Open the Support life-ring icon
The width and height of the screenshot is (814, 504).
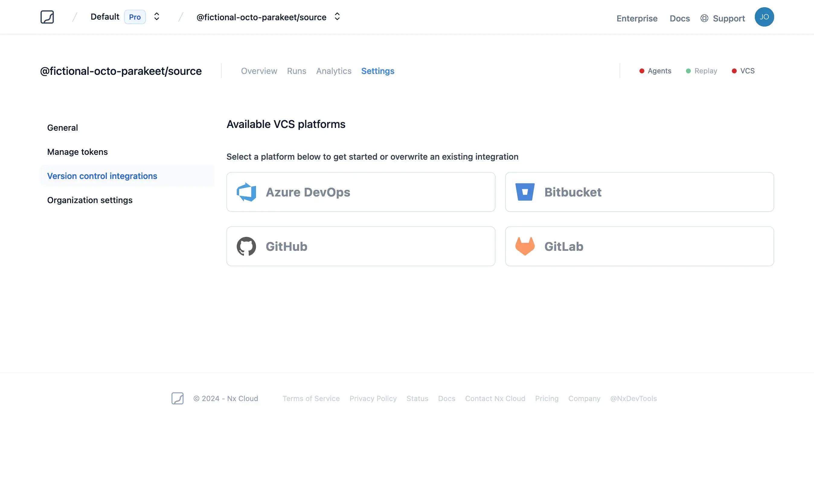coord(704,18)
